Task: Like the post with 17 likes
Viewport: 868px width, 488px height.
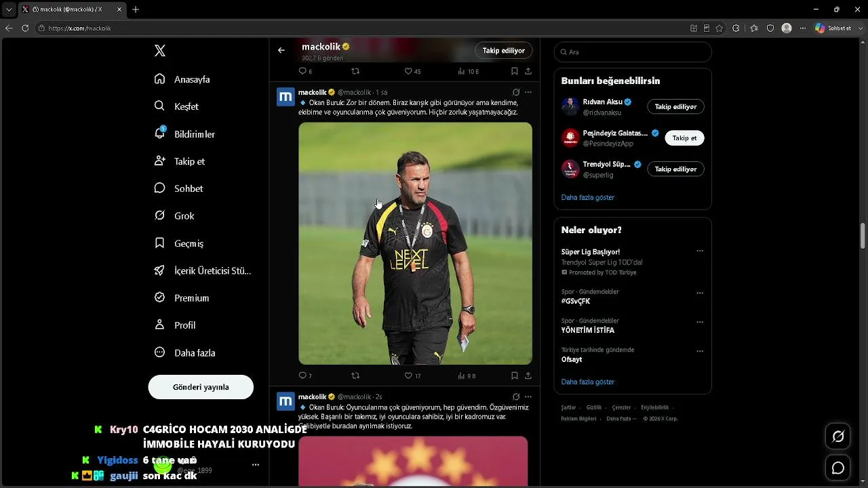Action: [x=412, y=375]
